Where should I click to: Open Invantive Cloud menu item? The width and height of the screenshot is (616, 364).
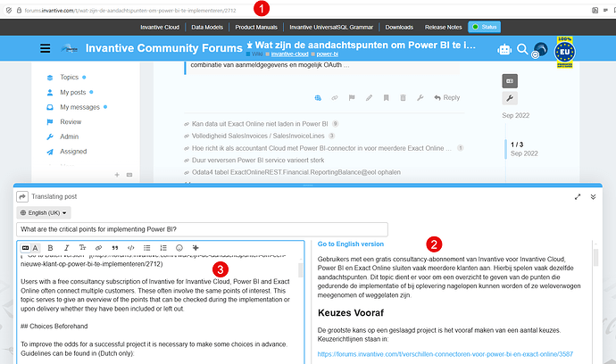[x=160, y=27]
